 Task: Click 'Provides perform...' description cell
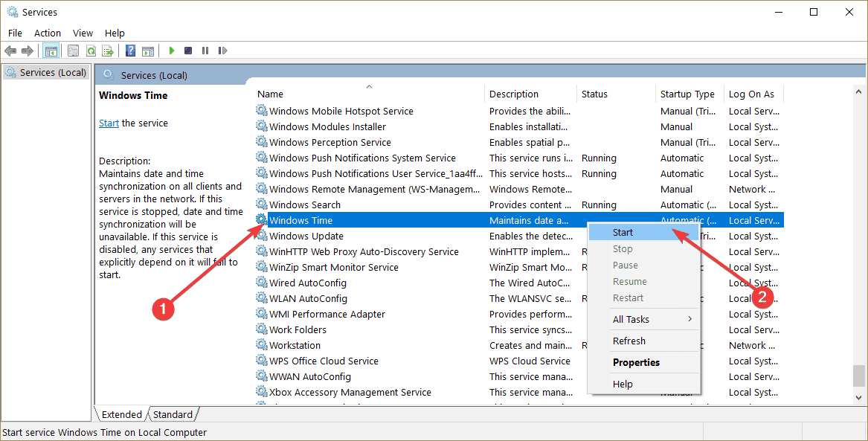click(x=531, y=315)
